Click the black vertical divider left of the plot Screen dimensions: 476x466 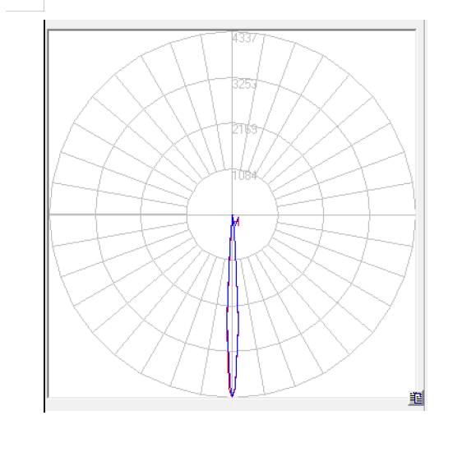click(x=44, y=216)
